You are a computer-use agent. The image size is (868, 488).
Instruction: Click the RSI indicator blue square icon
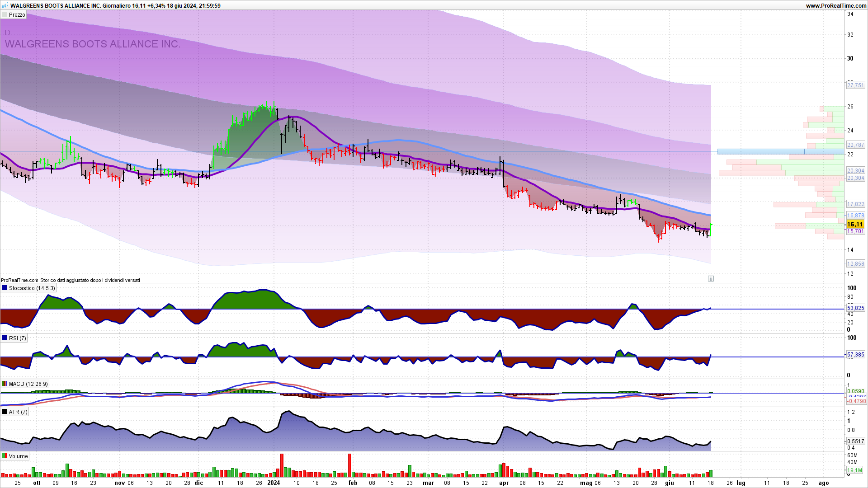pyautogui.click(x=5, y=338)
